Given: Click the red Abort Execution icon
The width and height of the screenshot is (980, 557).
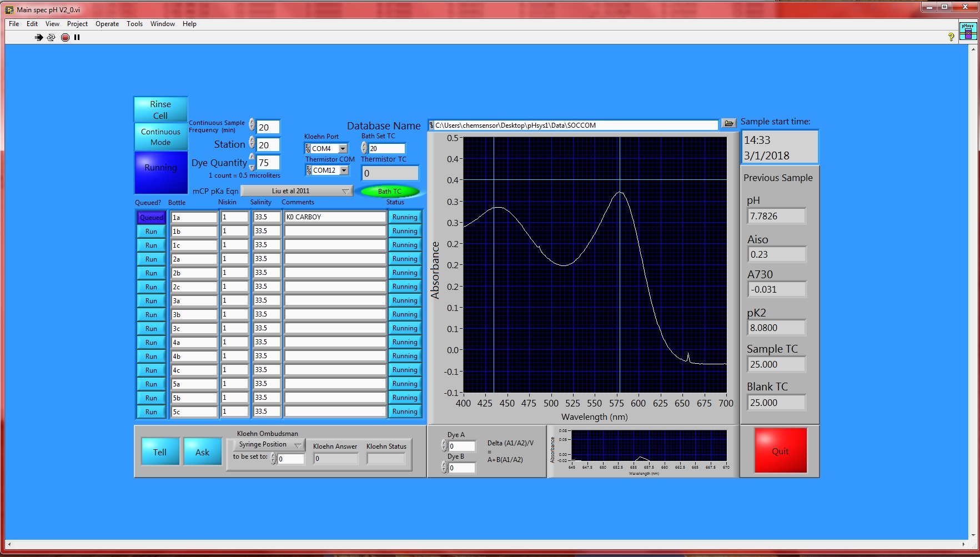Looking at the screenshot, I should [65, 37].
